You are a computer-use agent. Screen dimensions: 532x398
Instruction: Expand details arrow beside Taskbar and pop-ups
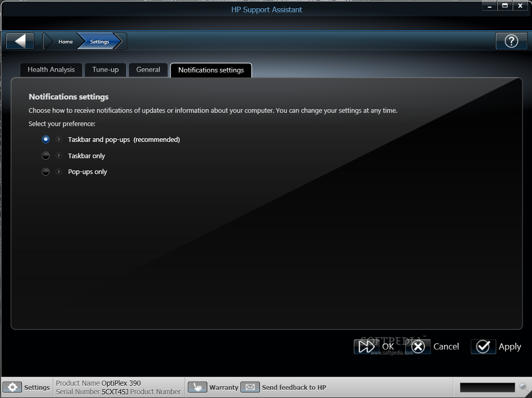59,139
